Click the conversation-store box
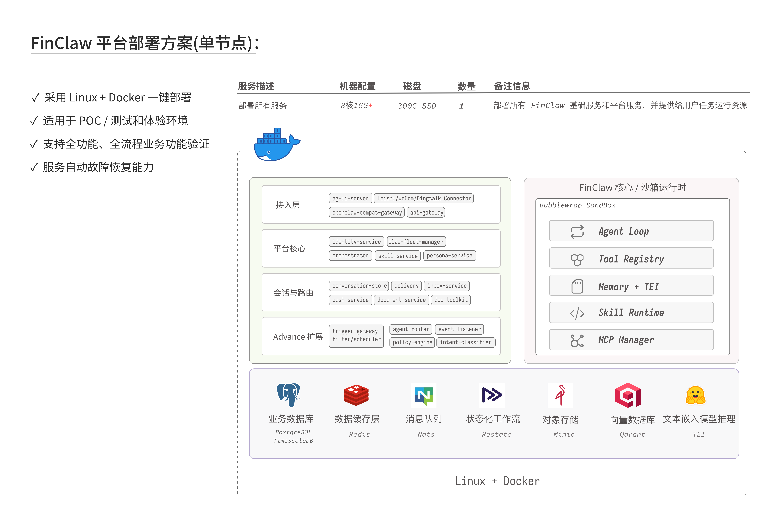Viewport: 781px width, 532px height. [359, 286]
